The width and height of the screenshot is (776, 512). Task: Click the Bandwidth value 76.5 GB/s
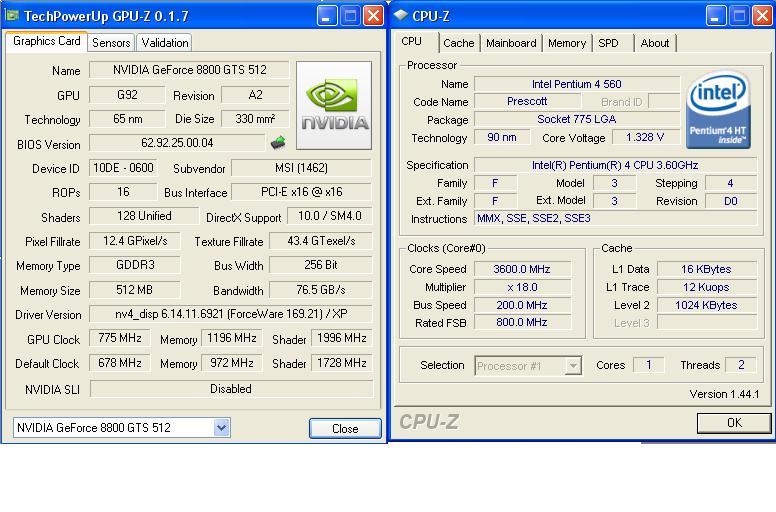tap(321, 289)
